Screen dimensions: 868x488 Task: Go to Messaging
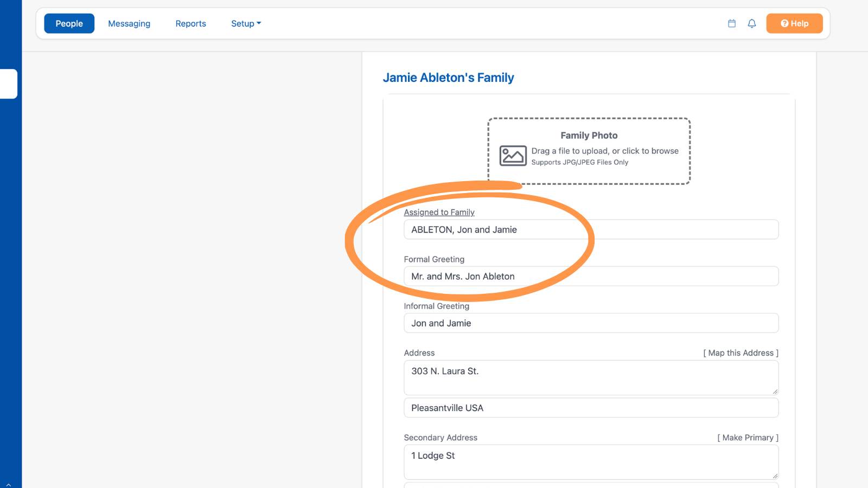pos(129,23)
